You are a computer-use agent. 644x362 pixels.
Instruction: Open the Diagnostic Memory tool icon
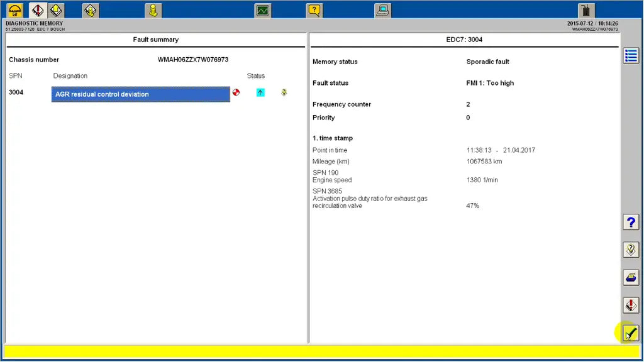(x=38, y=10)
